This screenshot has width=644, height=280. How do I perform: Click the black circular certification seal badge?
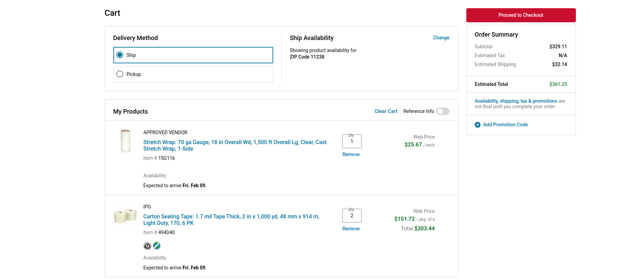[x=147, y=246]
